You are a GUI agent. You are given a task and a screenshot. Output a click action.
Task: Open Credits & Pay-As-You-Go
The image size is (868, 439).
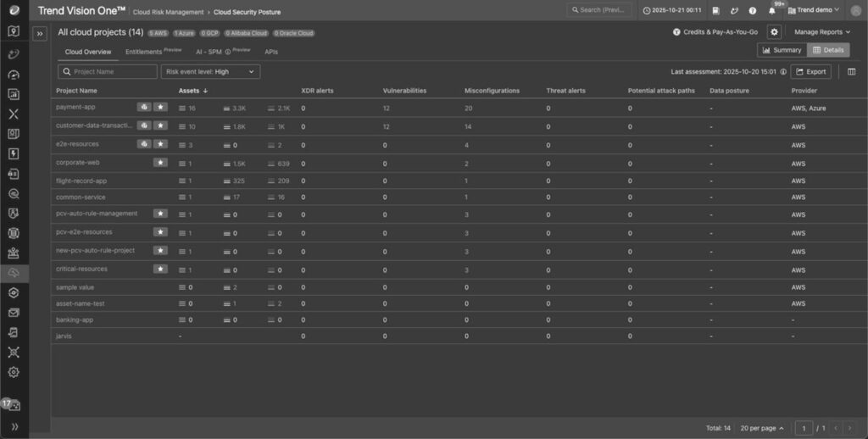(x=715, y=32)
